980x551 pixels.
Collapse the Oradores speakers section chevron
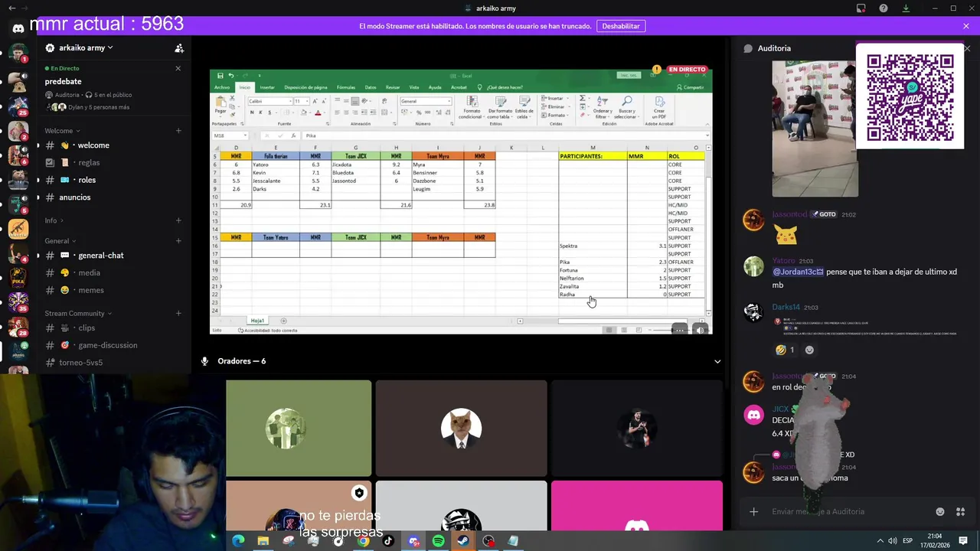717,361
